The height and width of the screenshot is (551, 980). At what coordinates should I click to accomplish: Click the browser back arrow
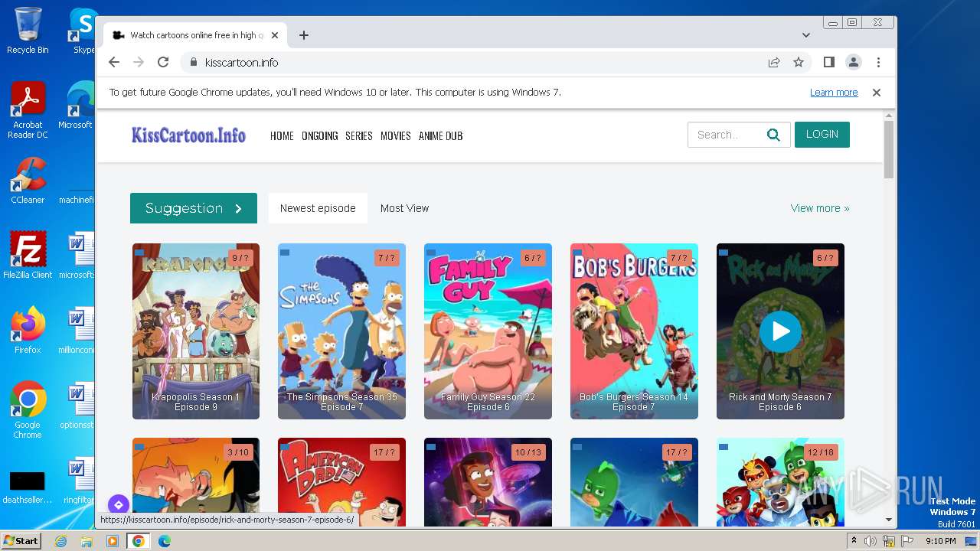tap(114, 63)
